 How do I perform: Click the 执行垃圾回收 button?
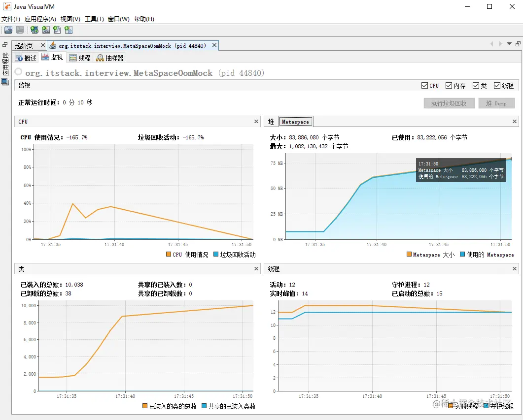pyautogui.click(x=449, y=103)
